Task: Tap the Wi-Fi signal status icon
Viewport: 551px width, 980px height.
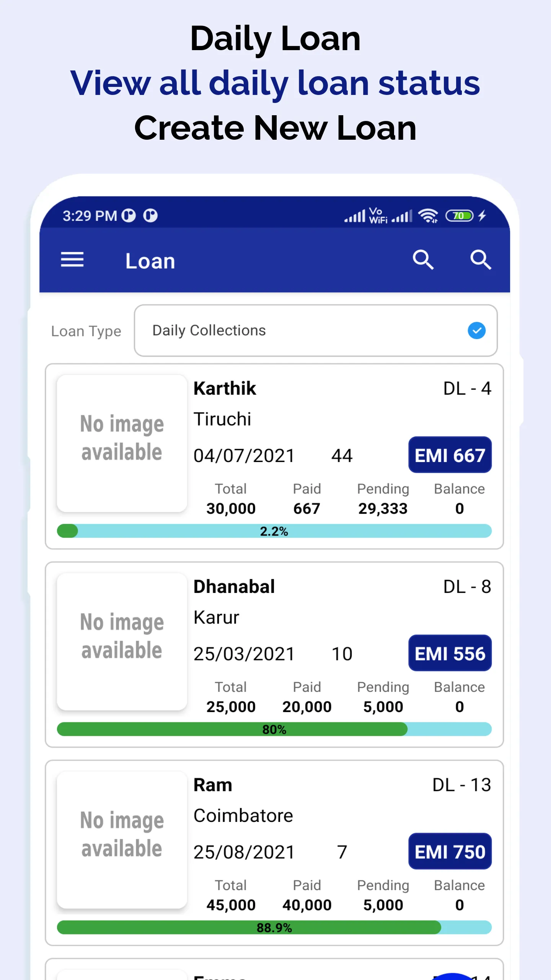Action: pos(428,216)
